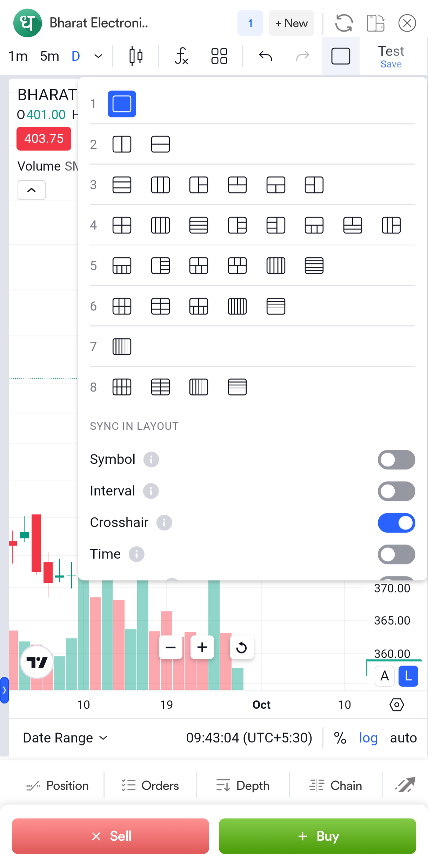The height and width of the screenshot is (868, 428).
Task: Open the chart settings hexagon icon
Action: 396,704
